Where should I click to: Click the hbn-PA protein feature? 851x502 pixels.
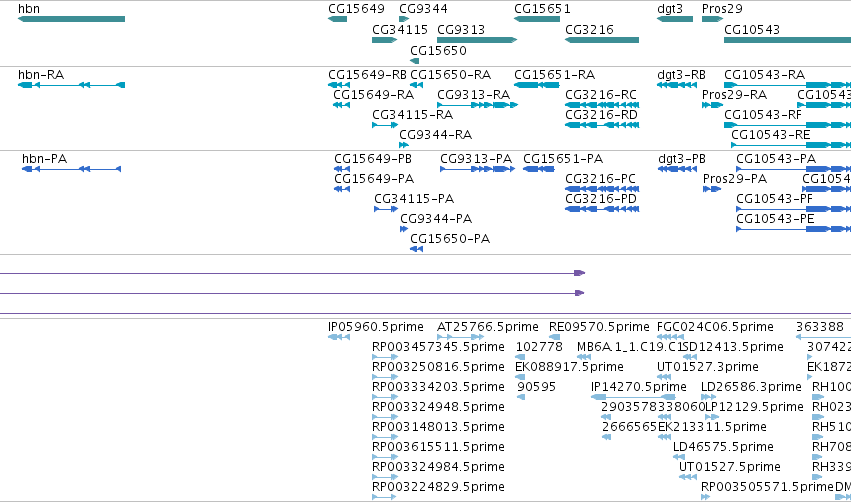tap(71, 169)
